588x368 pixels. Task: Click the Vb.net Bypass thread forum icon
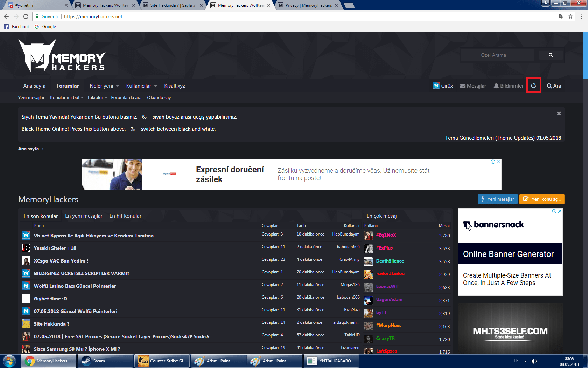pyautogui.click(x=26, y=236)
